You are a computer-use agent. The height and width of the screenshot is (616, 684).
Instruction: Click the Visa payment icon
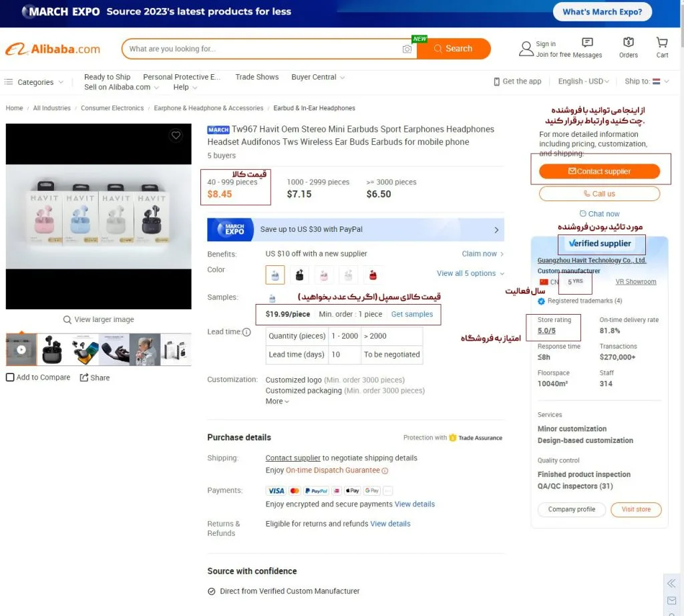coord(276,491)
